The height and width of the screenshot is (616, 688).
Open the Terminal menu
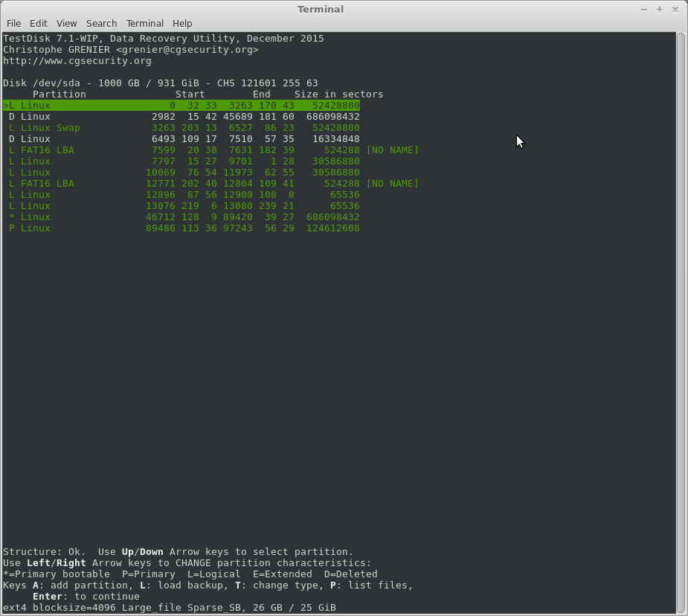point(144,23)
